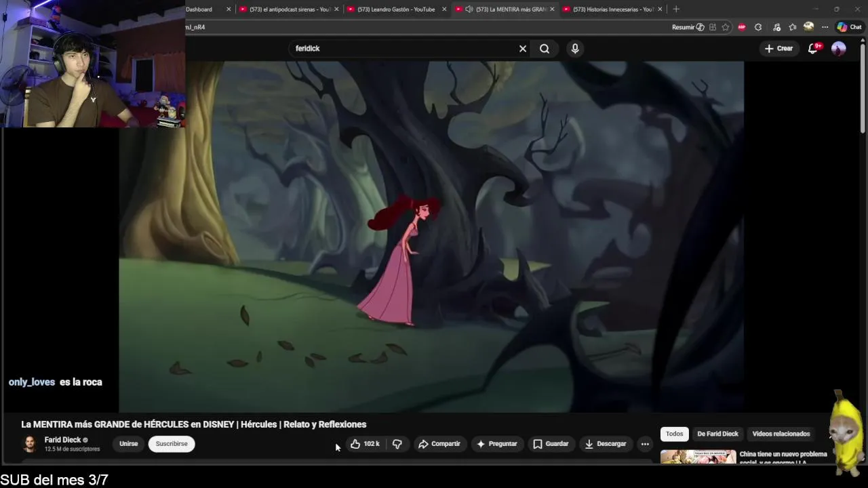Open the YouTube account avatar menu
868x488 pixels.
839,48
